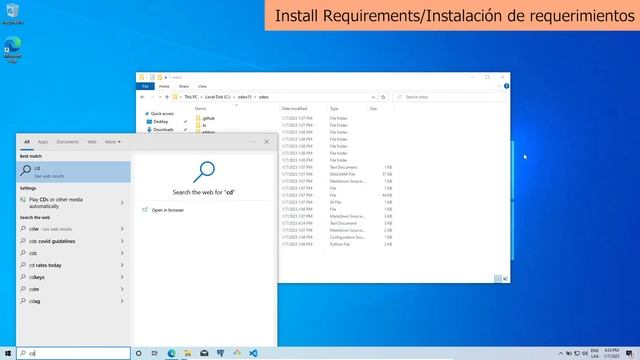Click the Explorer search field
Screen dimensions: 640x360
click(449, 97)
